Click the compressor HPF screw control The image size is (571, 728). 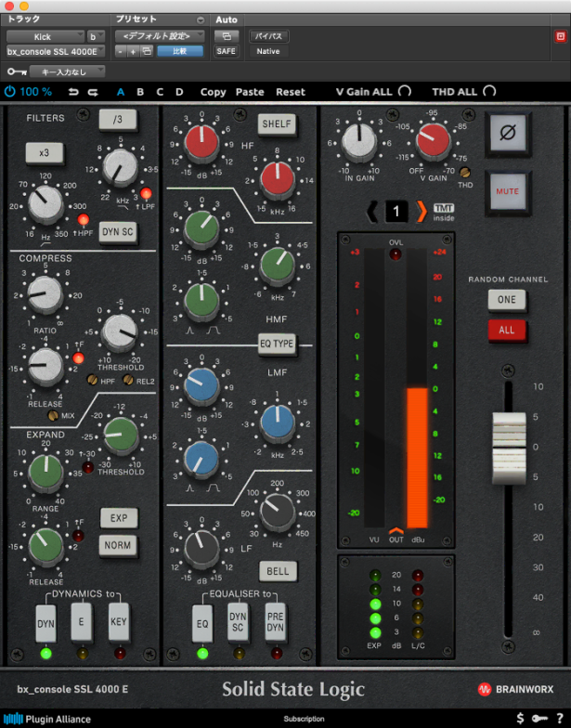tap(93, 381)
